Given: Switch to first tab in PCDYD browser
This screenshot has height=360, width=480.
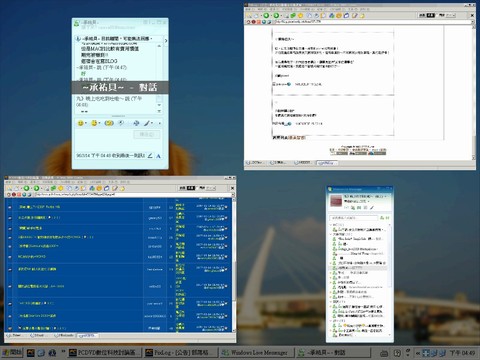Looking at the screenshot, I should pos(15,336).
